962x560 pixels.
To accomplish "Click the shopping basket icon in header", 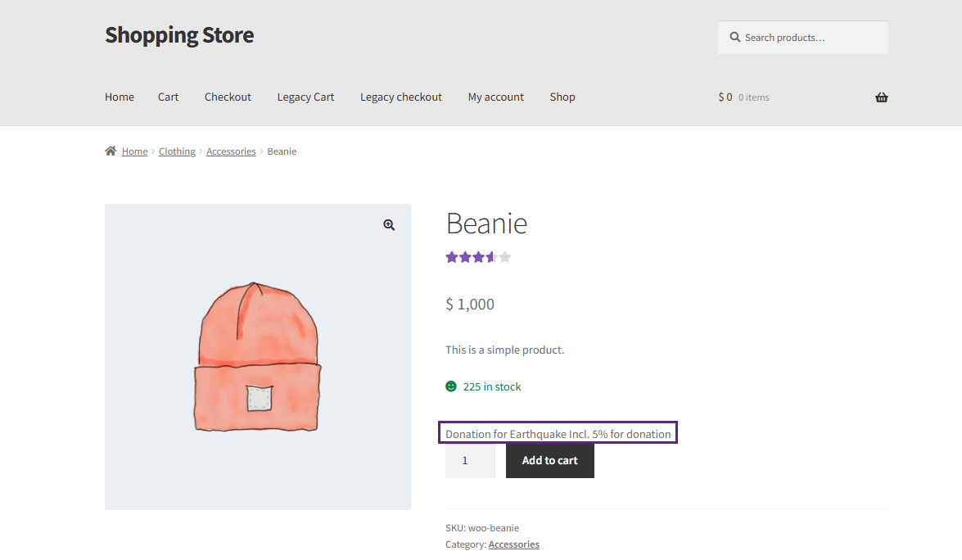I will point(881,97).
